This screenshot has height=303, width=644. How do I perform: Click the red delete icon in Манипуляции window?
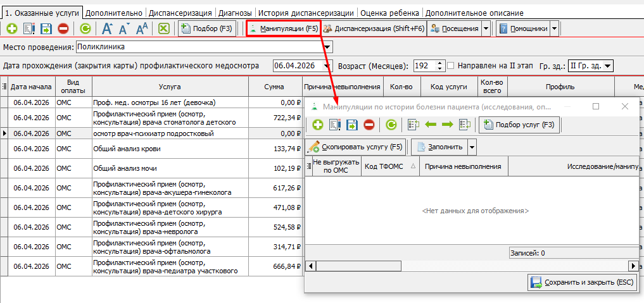click(x=369, y=125)
